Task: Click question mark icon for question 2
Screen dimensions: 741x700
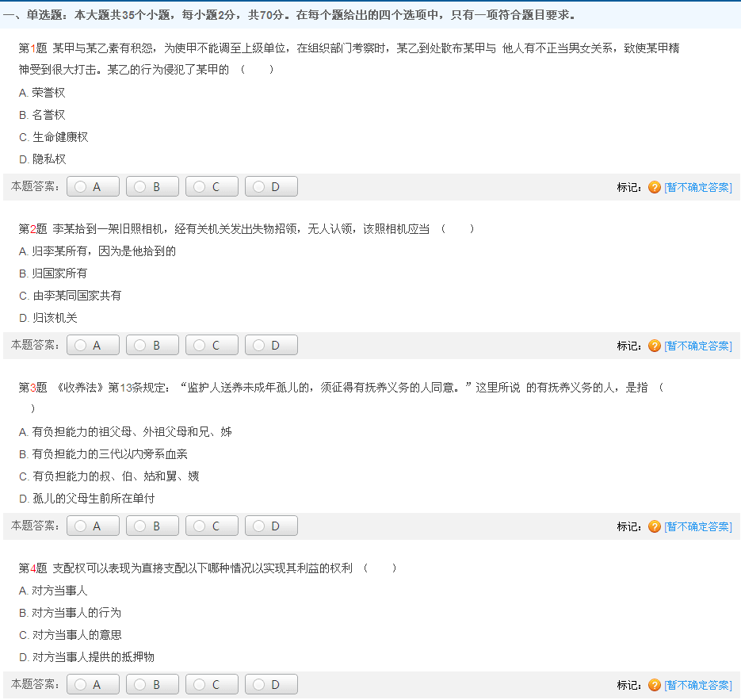Action: pos(654,346)
